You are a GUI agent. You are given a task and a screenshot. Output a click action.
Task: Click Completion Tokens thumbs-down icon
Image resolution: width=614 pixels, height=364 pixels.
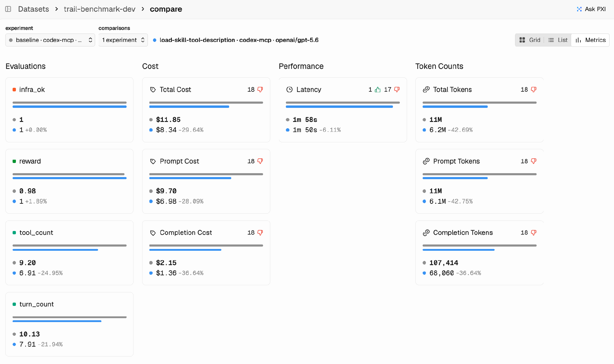(x=534, y=233)
